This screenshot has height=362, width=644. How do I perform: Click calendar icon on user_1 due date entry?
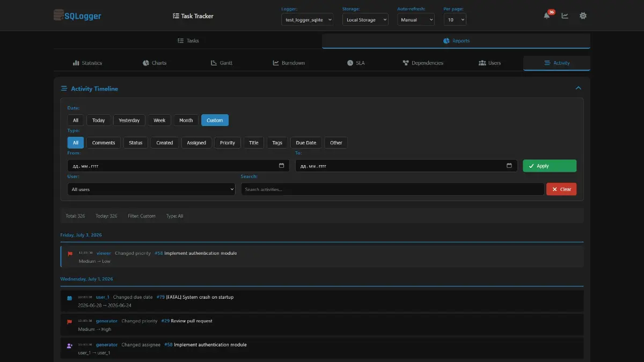tap(69, 298)
